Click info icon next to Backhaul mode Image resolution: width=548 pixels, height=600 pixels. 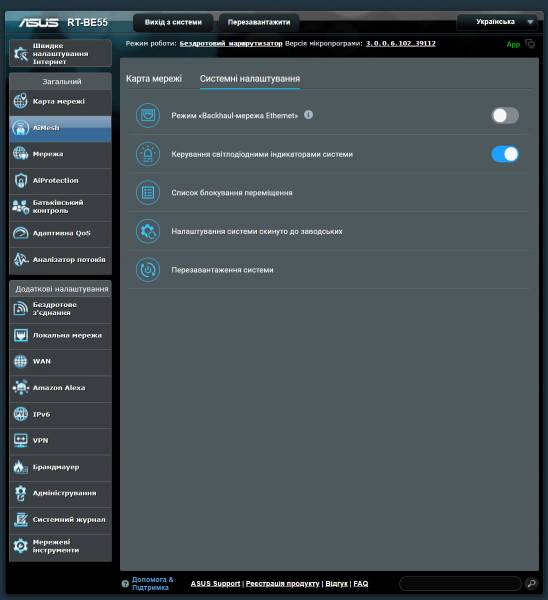click(308, 115)
